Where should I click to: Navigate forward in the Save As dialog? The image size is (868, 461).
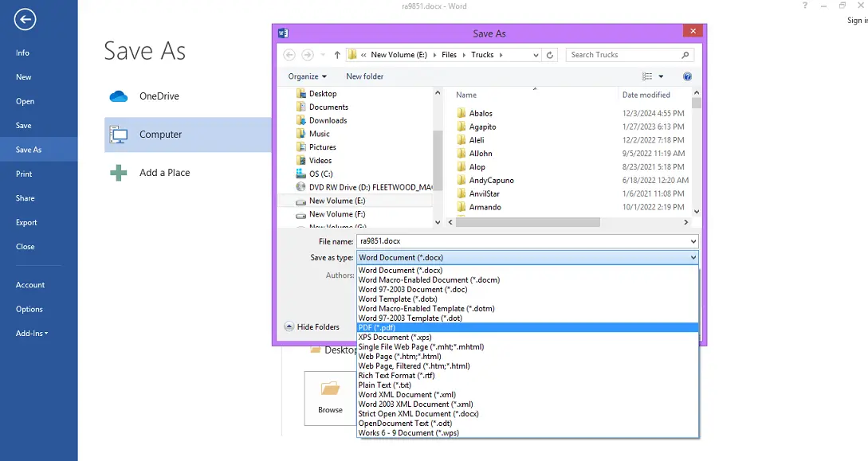tap(307, 55)
